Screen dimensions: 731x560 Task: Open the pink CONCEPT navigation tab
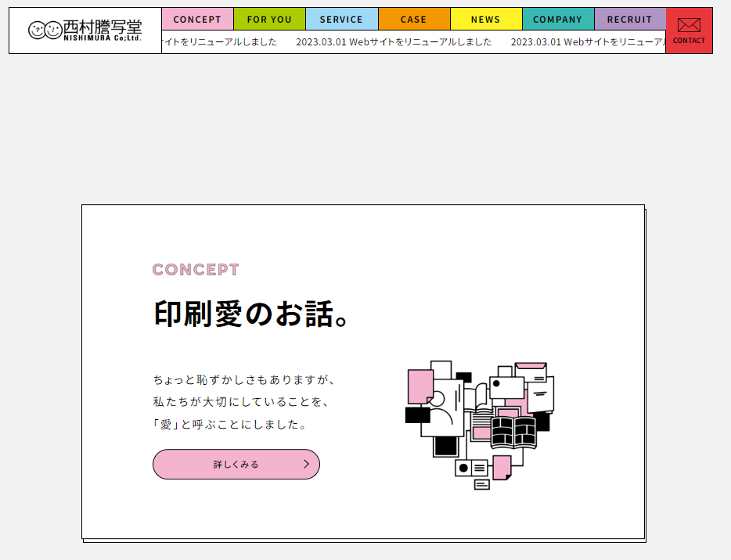pos(197,19)
